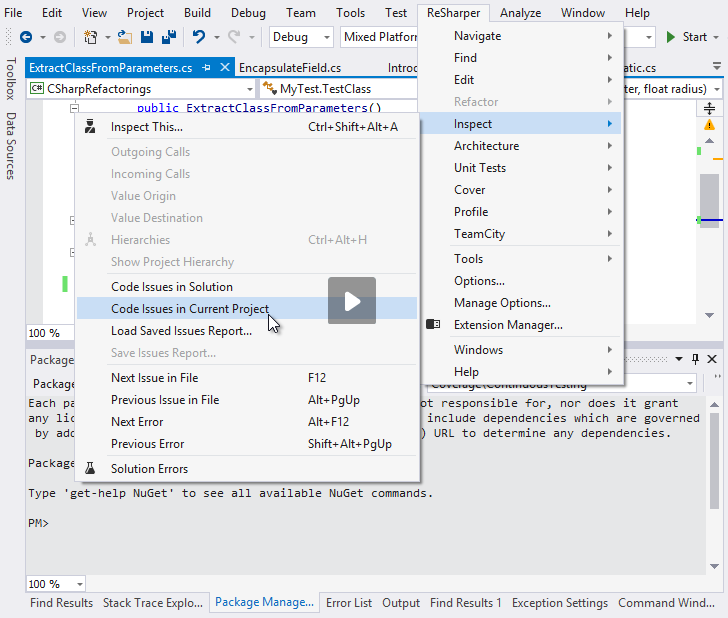The height and width of the screenshot is (618, 728).
Task: Click the Extension Manager icon
Action: tap(433, 324)
